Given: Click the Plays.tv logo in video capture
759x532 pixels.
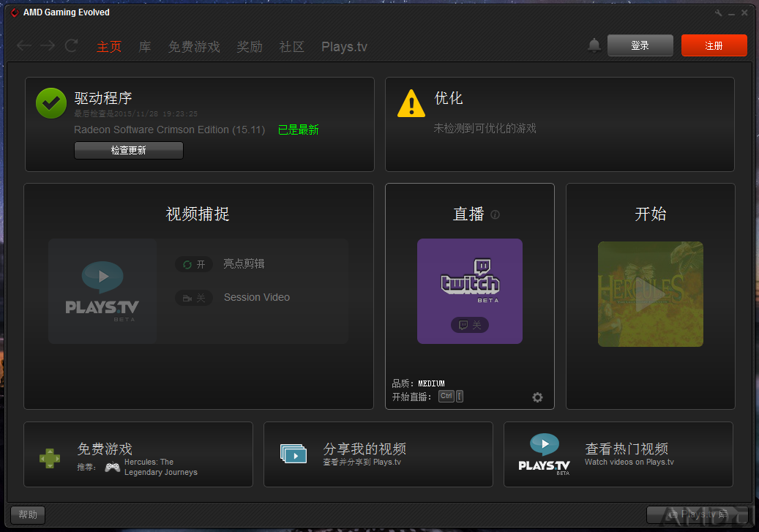Looking at the screenshot, I should click(102, 291).
